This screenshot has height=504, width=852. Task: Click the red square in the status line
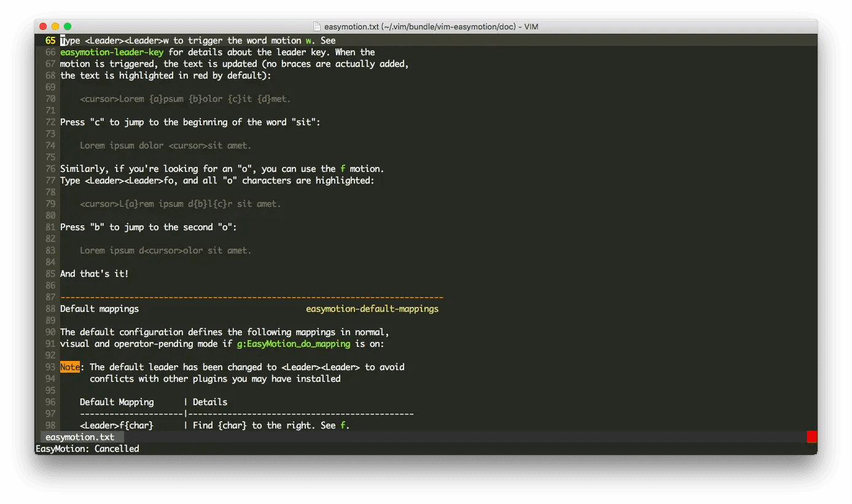[x=811, y=436]
